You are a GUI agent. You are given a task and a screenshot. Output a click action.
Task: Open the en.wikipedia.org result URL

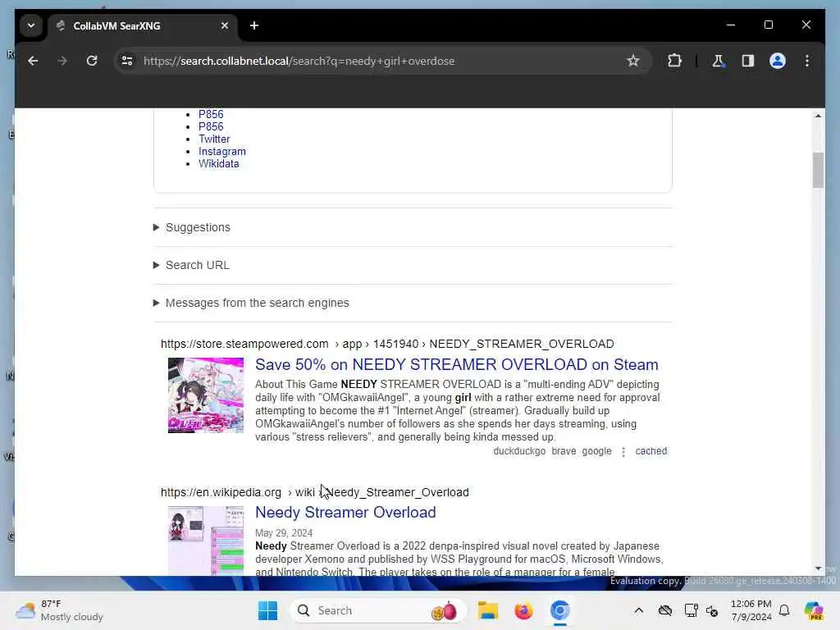point(314,492)
